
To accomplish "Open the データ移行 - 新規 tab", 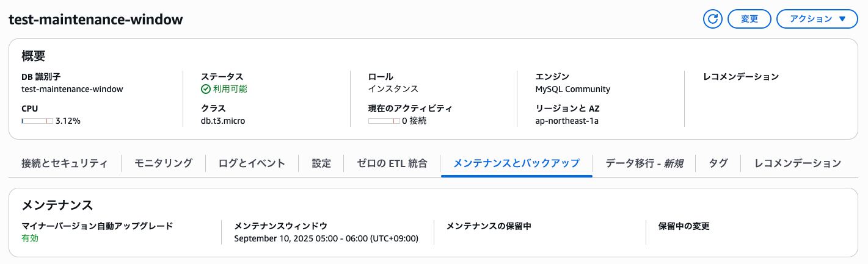I will point(644,163).
